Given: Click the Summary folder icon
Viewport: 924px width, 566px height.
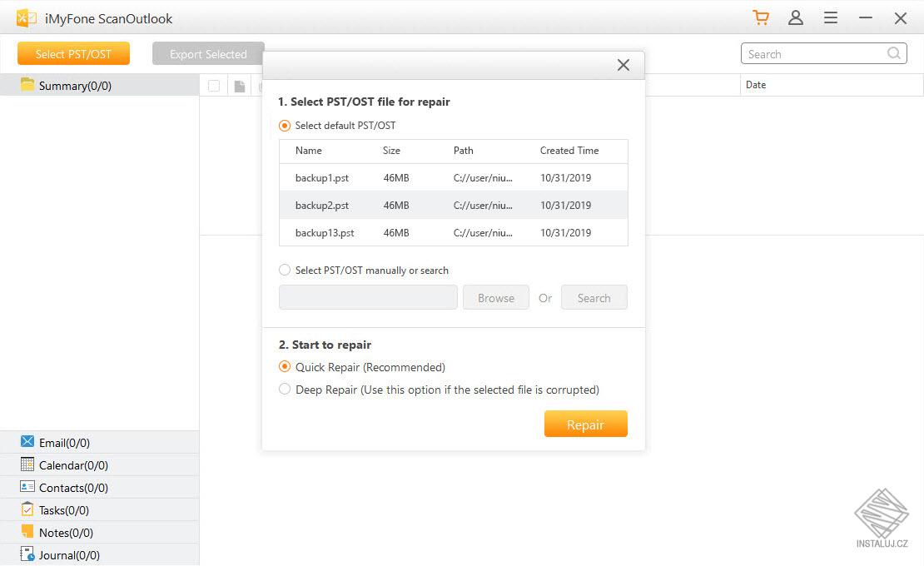Looking at the screenshot, I should tap(27, 85).
